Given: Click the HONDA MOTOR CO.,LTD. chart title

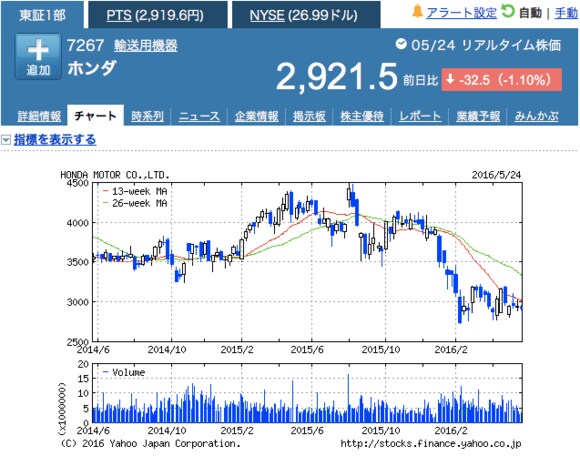Looking at the screenshot, I should point(115,175).
